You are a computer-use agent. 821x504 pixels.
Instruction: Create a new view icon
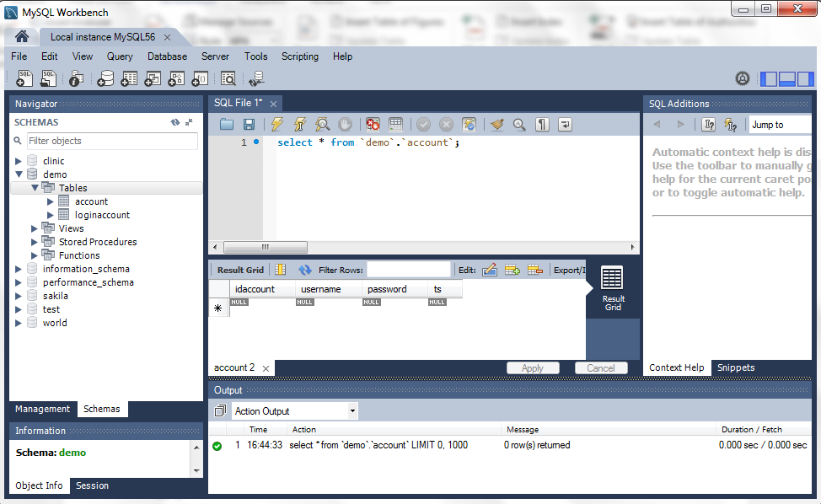[153, 78]
